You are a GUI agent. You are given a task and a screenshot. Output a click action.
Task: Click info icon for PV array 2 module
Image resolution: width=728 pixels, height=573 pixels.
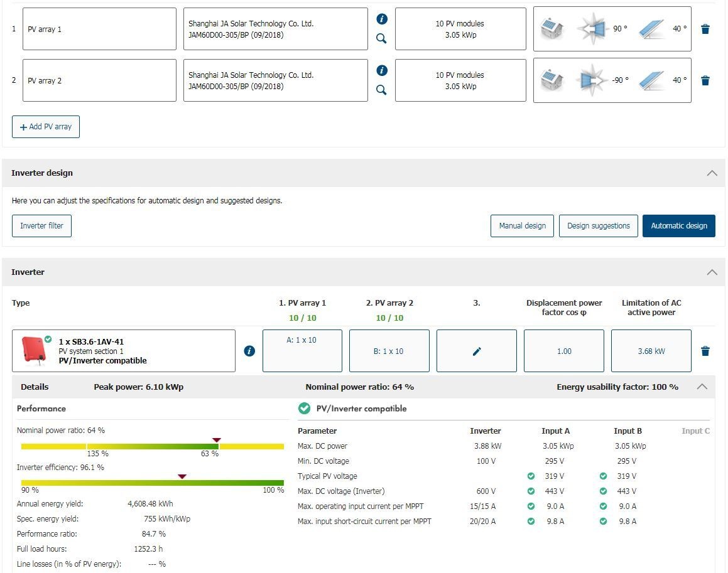[x=381, y=70]
